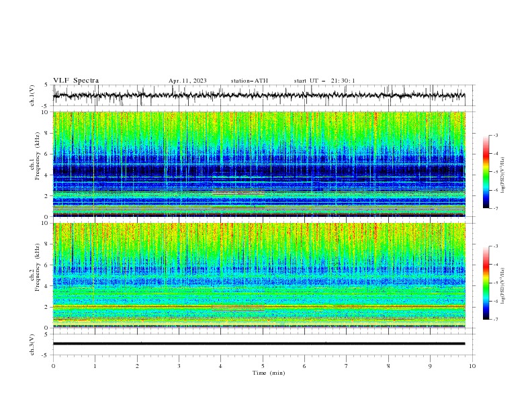Select the "ch.3(V)" vertical axis label
This screenshot has width=532, height=411.
(x=32, y=345)
